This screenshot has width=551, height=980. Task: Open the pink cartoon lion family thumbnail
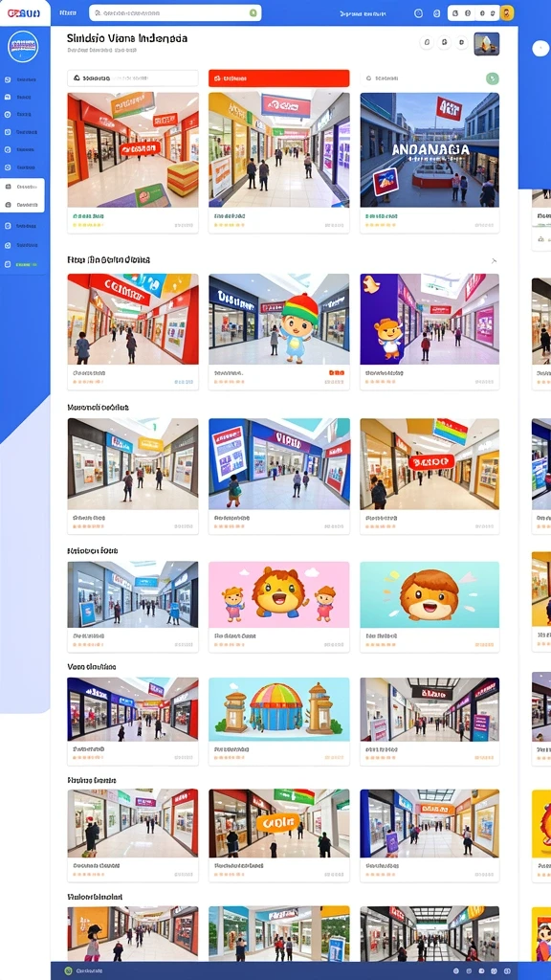[x=278, y=594]
